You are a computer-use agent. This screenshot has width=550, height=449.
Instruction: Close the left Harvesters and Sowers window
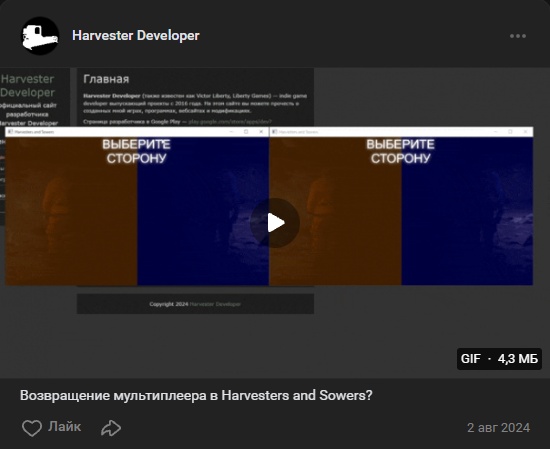pyautogui.click(x=261, y=132)
